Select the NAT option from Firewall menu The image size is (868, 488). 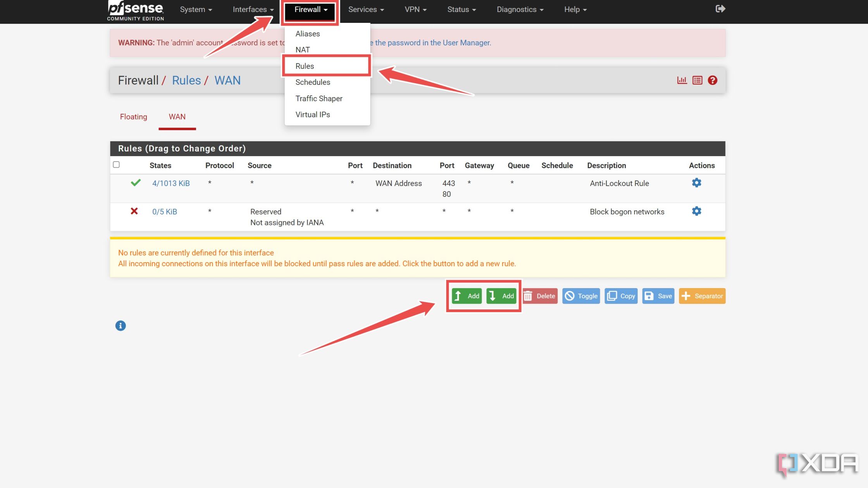coord(303,50)
